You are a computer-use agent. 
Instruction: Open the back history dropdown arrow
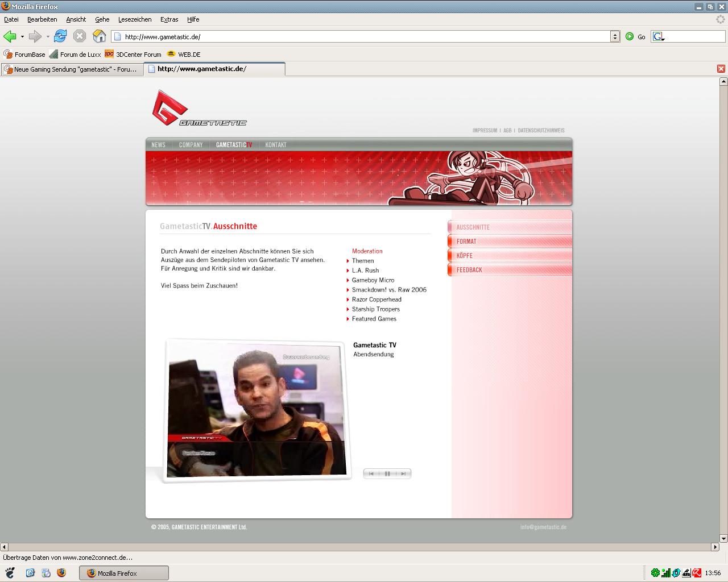coord(22,36)
